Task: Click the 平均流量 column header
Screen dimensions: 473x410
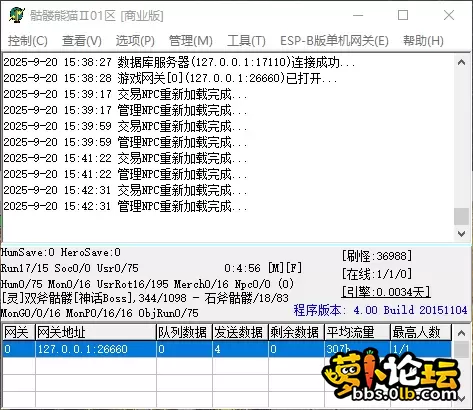Action: 357,332
